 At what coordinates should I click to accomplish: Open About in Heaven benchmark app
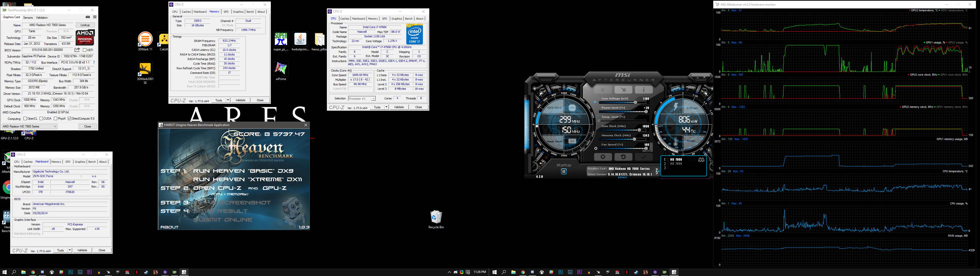170,227
